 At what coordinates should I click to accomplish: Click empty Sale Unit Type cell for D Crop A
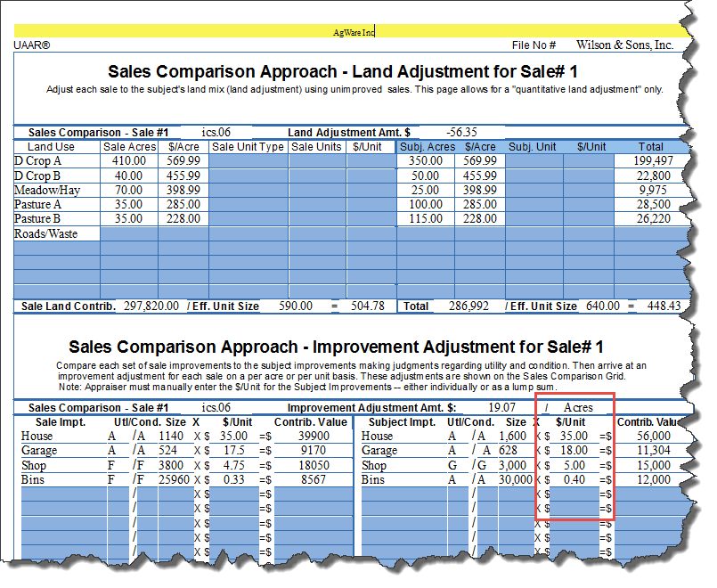click(x=248, y=161)
